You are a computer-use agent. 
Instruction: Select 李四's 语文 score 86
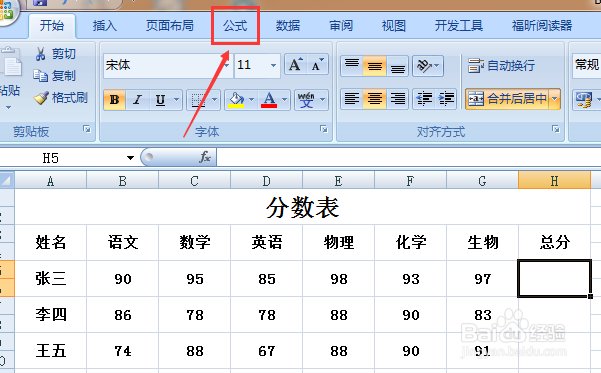[x=123, y=315]
